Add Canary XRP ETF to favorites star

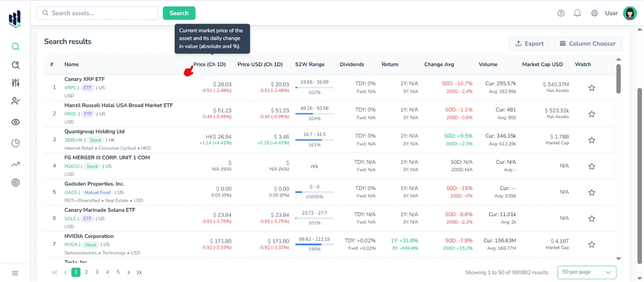coord(591,87)
